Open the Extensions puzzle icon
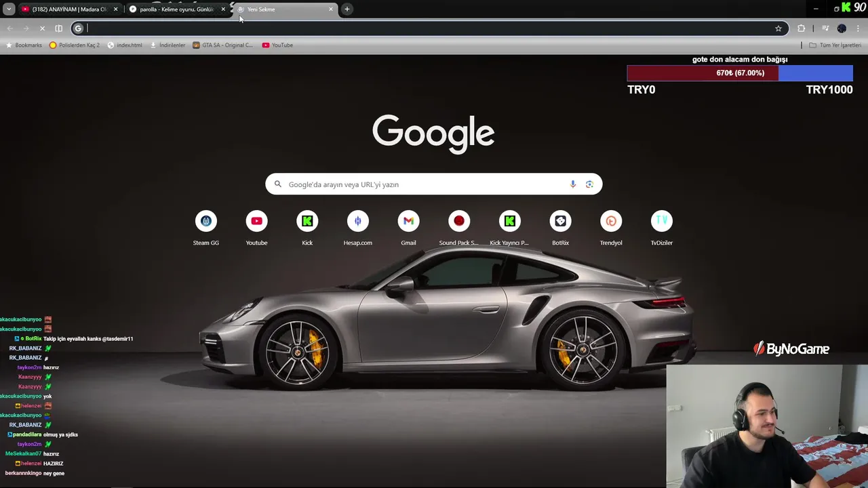This screenshot has width=868, height=488. 802,28
